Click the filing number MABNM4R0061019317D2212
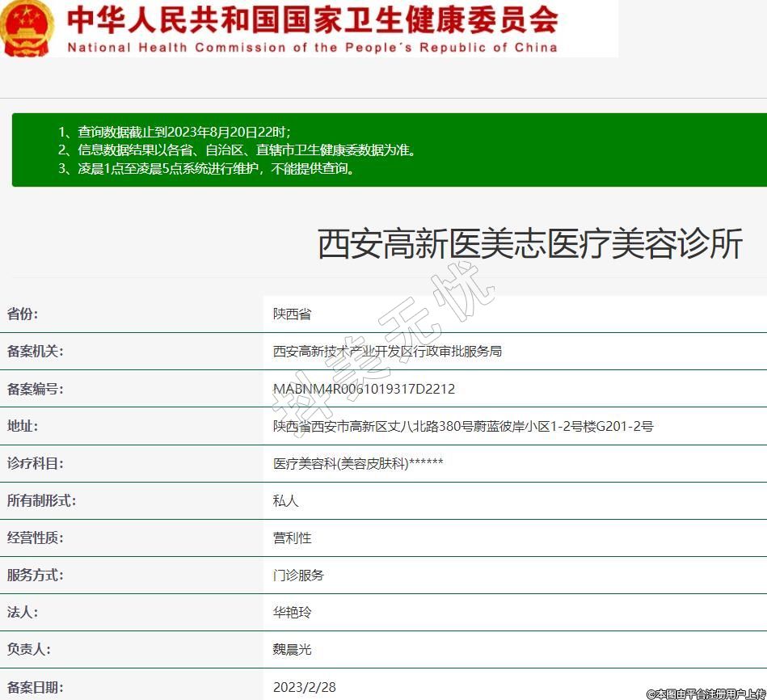 click(364, 389)
